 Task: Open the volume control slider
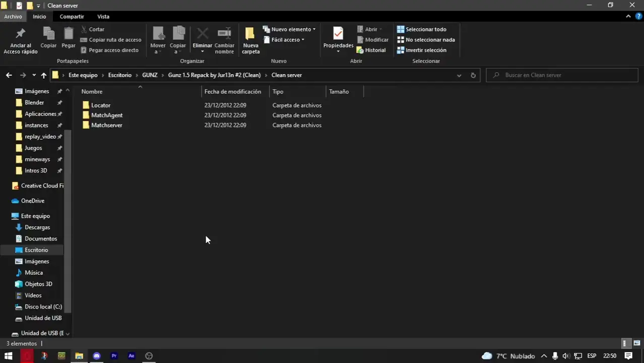click(x=565, y=356)
